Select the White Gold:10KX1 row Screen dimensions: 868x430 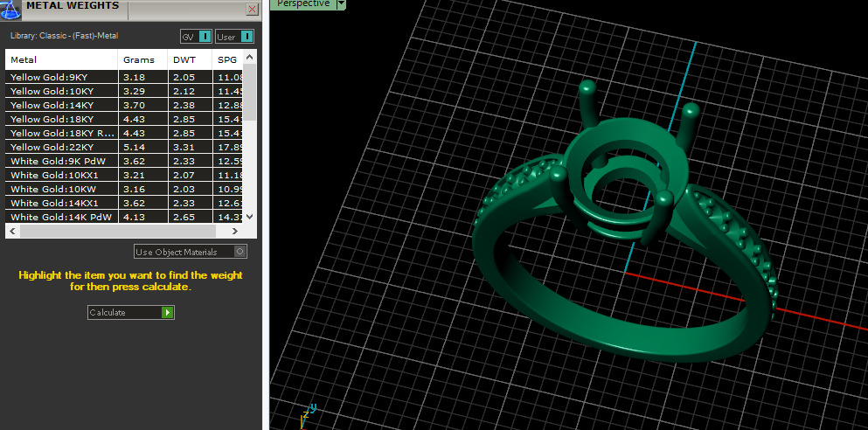124,175
